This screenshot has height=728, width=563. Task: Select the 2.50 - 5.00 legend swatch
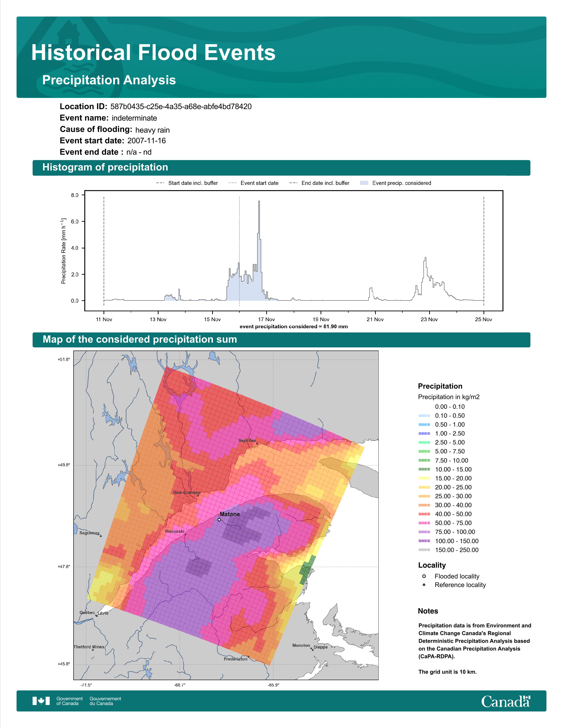pos(424,442)
